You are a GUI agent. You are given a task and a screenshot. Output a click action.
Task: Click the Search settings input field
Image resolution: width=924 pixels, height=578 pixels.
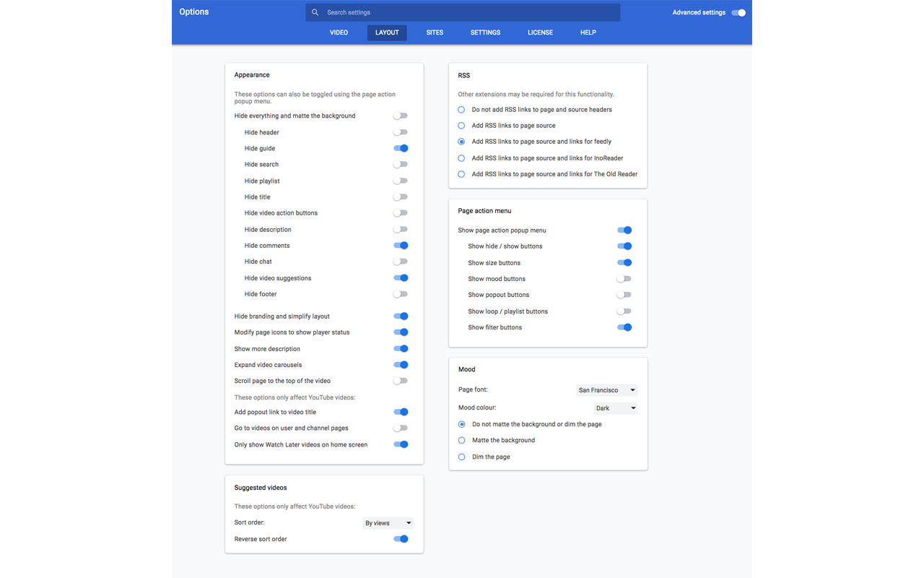click(x=469, y=12)
